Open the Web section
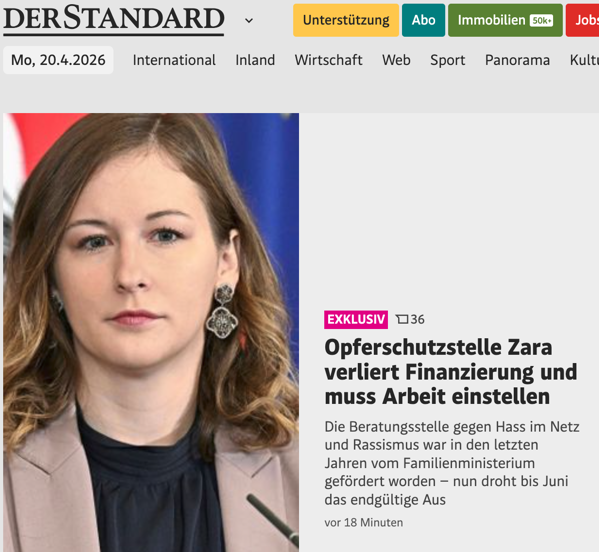 point(397,60)
